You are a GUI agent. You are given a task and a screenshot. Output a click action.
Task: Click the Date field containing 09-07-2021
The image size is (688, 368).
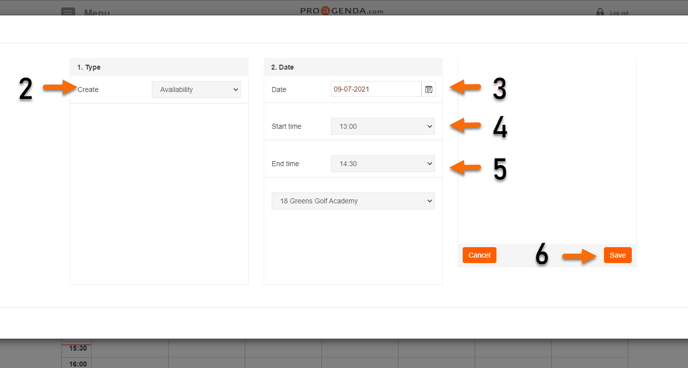(376, 89)
